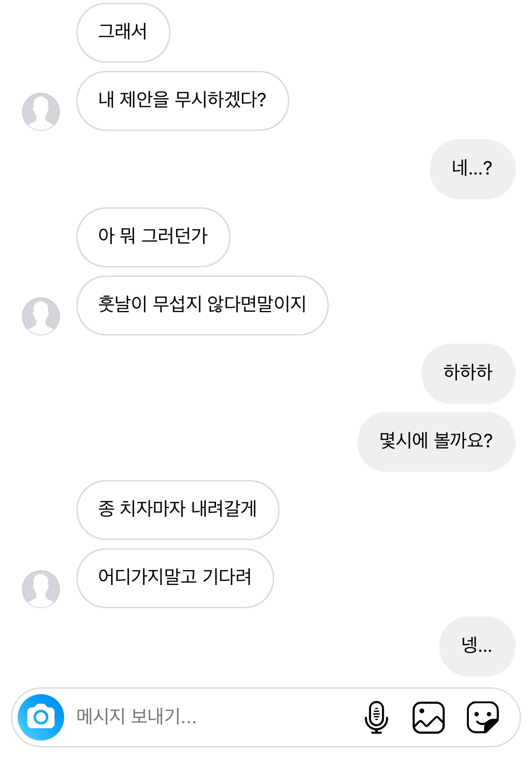Tap avatar beside '어디가지말고 기다려' message
Viewport: 532px width, 776px height.
(41, 589)
